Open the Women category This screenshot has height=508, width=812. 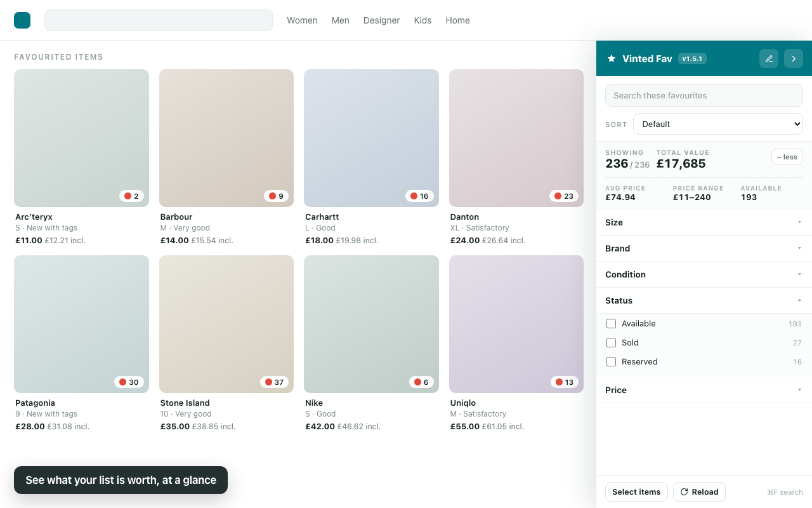[302, 20]
